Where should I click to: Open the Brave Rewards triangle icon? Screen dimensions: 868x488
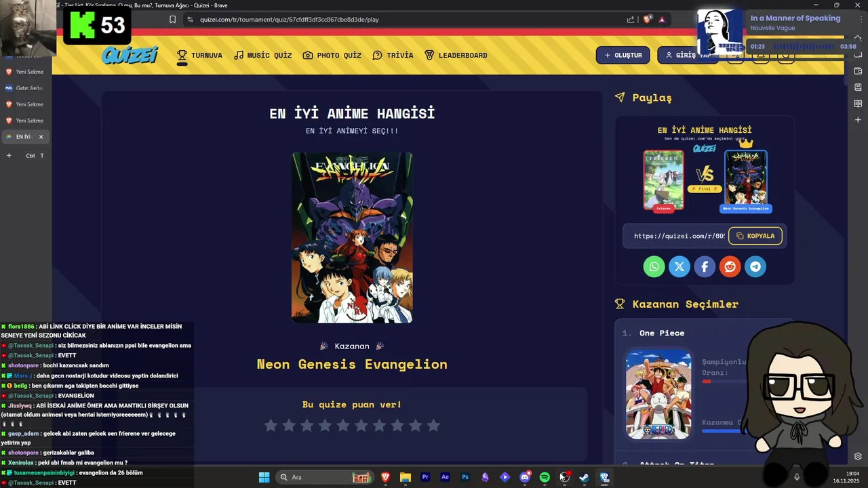(662, 20)
